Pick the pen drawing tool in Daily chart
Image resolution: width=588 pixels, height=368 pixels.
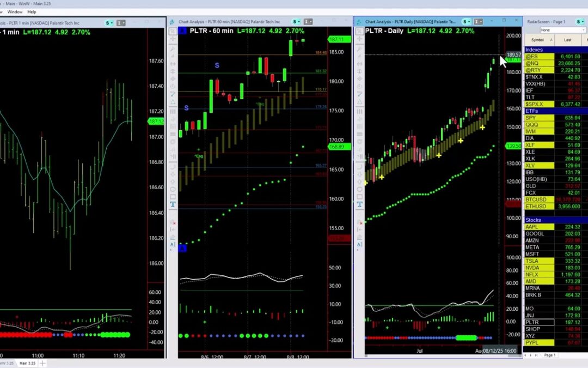click(359, 94)
